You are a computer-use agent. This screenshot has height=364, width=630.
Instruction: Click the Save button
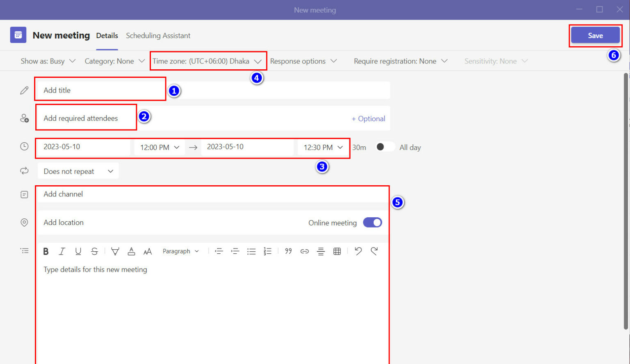point(595,35)
